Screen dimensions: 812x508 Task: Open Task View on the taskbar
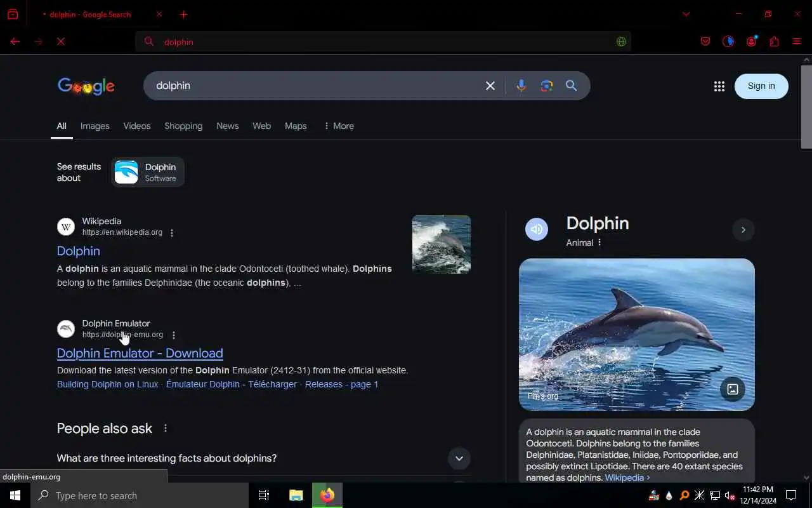(x=264, y=495)
